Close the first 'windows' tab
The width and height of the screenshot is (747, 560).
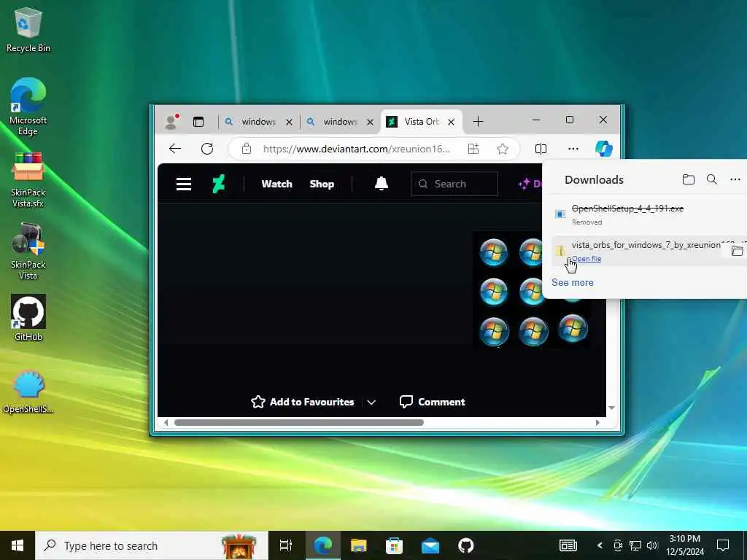coord(289,122)
